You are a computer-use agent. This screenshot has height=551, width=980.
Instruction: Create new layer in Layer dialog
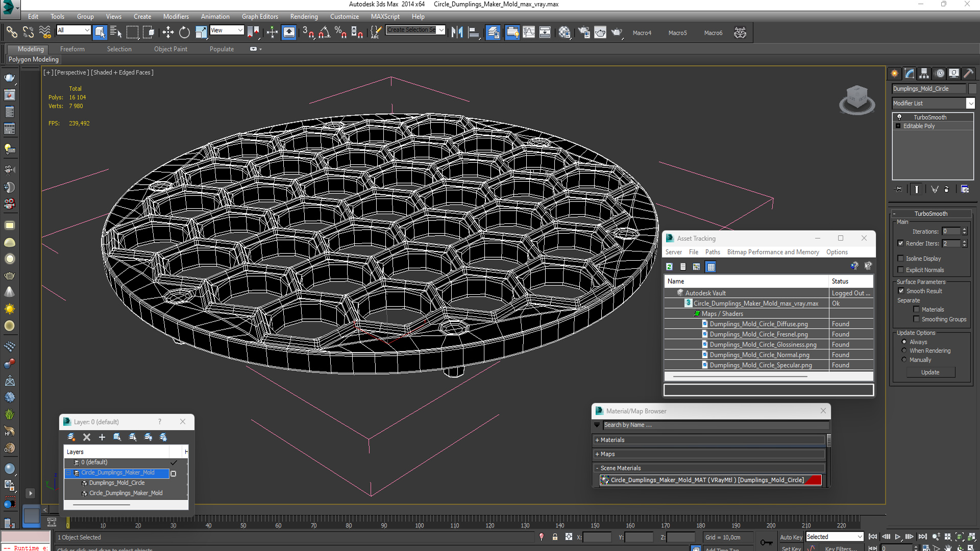pos(71,437)
